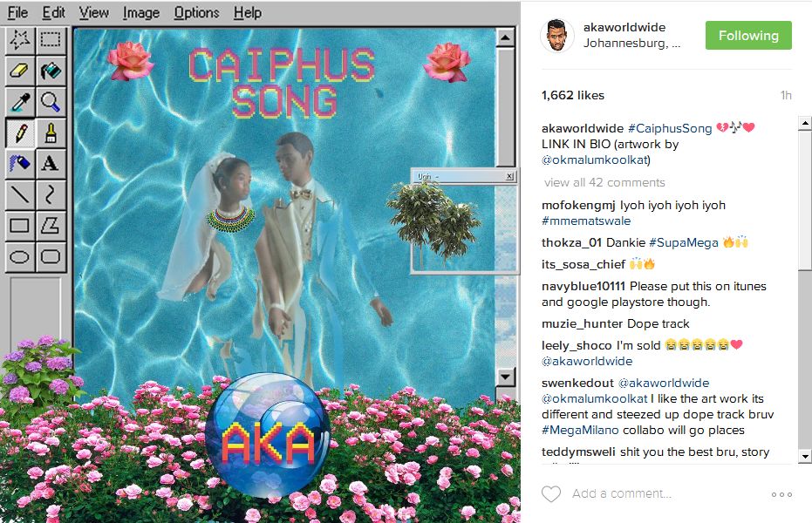The height and width of the screenshot is (523, 812).
Task: Like the post with heart icon
Action: 551,493
